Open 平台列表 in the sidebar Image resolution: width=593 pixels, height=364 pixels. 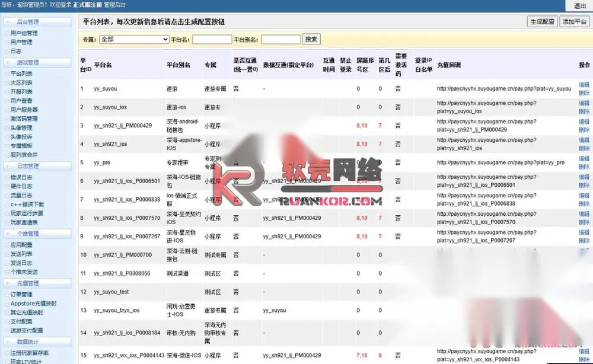21,74
